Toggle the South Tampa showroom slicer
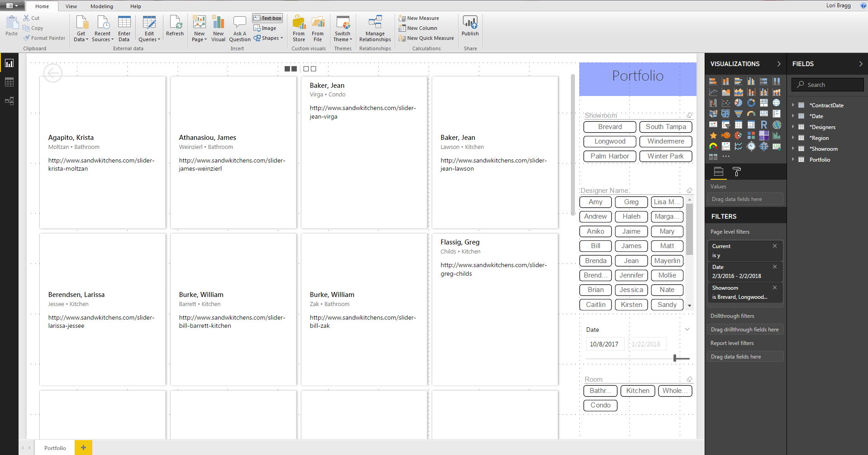 click(666, 127)
